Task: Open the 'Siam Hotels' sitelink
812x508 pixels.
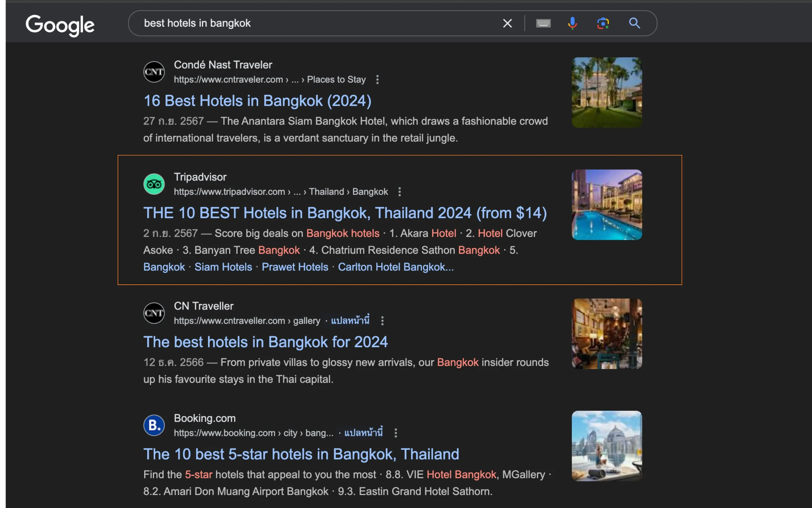Action: coord(223,267)
